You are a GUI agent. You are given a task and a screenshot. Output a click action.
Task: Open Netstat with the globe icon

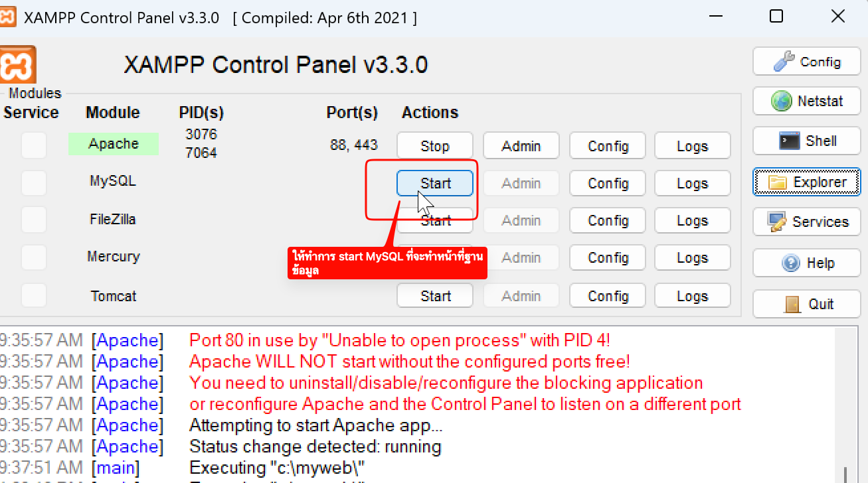(x=782, y=101)
